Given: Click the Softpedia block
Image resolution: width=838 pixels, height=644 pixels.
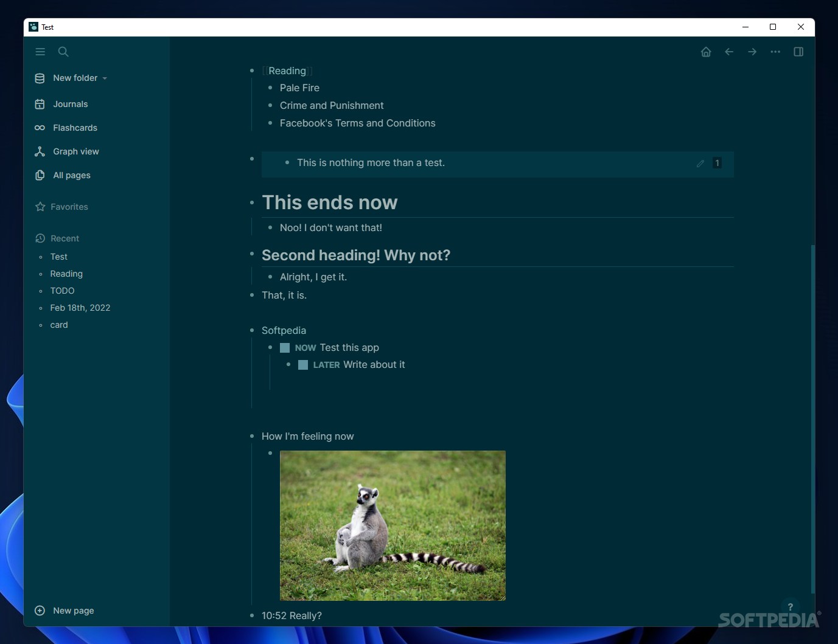Looking at the screenshot, I should pyautogui.click(x=284, y=330).
